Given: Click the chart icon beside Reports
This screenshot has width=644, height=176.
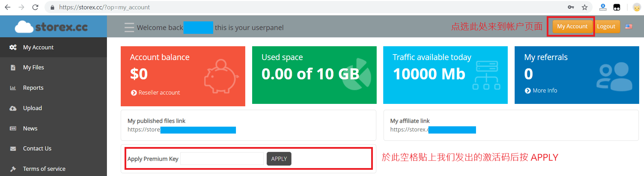Looking at the screenshot, I should point(13,88).
